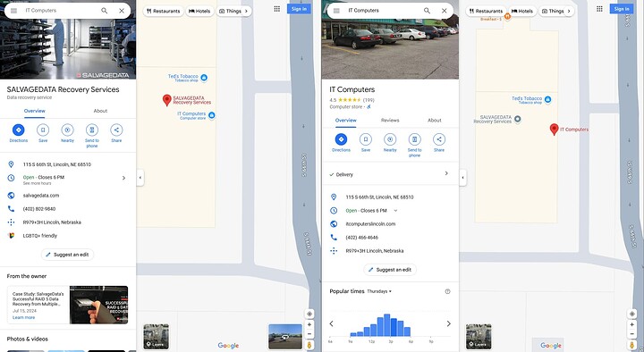The height and width of the screenshot is (352, 644).
Task: Click Suggest an edit under IT Computers
Action: click(x=390, y=270)
